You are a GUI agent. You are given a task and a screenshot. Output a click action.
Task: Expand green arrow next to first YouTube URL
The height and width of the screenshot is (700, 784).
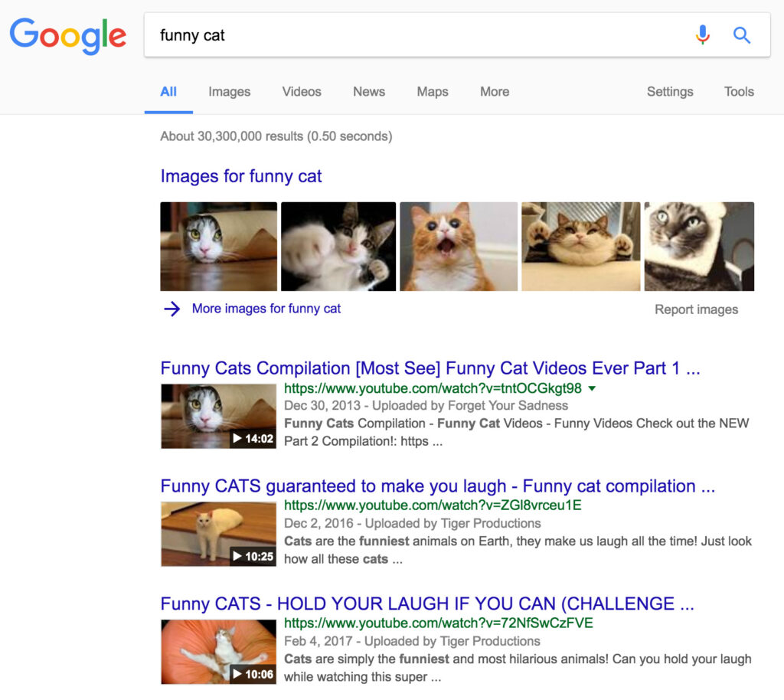click(592, 388)
